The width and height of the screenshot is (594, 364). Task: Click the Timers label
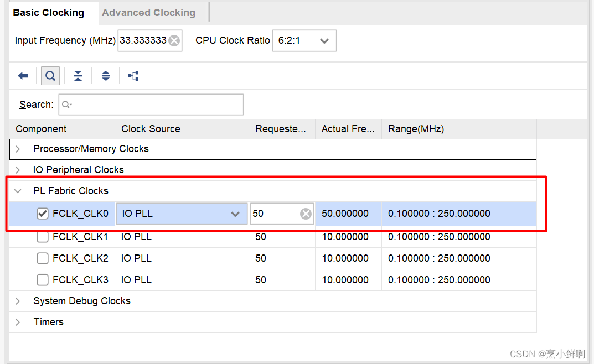coord(49,323)
